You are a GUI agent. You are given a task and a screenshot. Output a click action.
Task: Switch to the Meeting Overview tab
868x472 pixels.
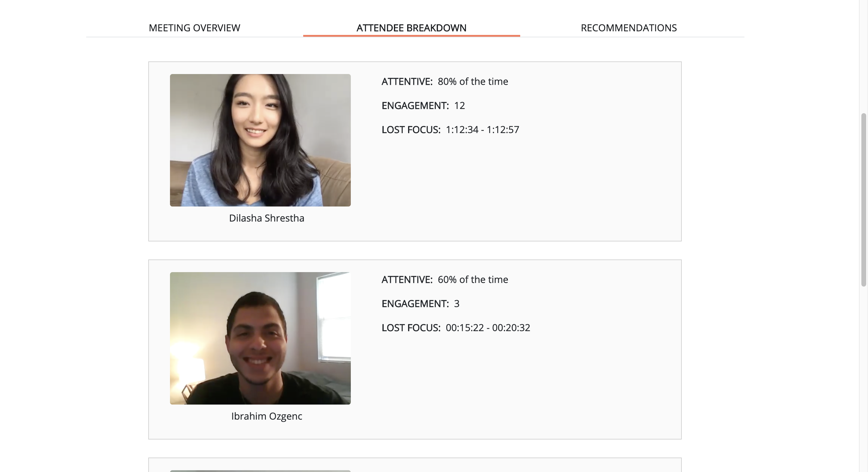click(x=194, y=28)
